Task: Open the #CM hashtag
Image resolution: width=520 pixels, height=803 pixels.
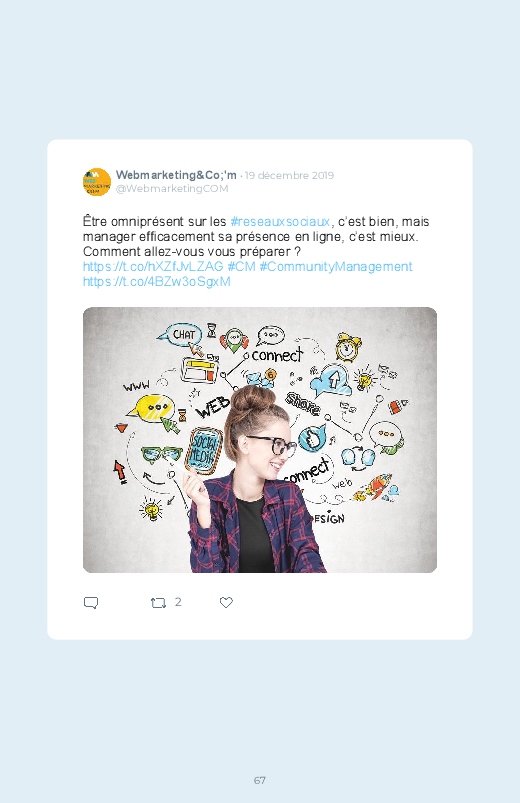Action: coord(241,267)
